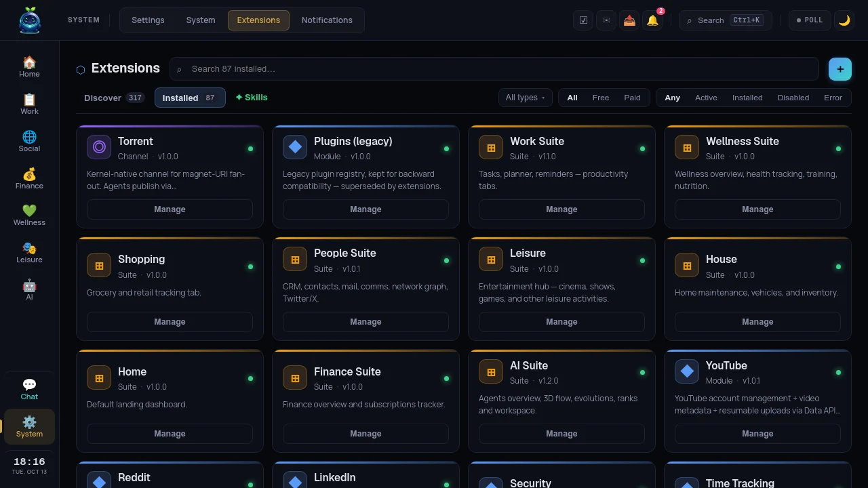Toggle dark mode with the moon icon

[x=844, y=20]
